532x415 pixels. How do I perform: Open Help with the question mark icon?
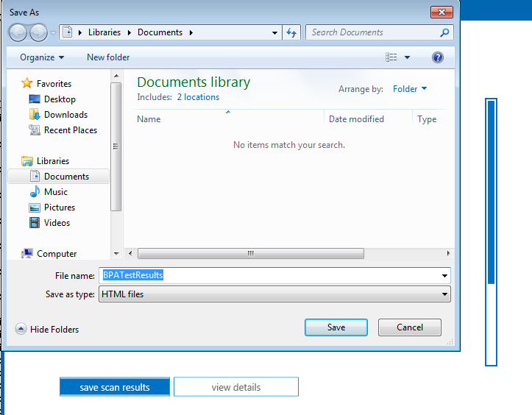438,57
